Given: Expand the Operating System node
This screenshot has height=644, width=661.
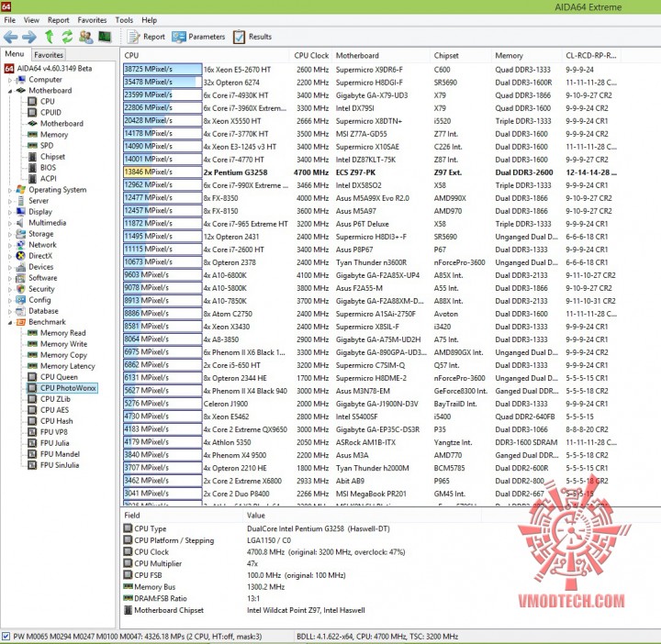Looking at the screenshot, I should pos(10,191).
